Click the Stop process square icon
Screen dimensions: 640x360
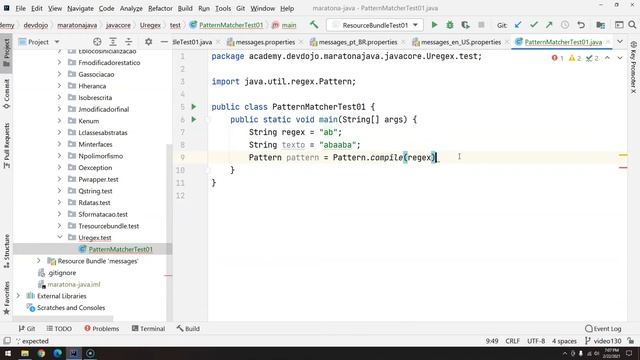click(481, 25)
